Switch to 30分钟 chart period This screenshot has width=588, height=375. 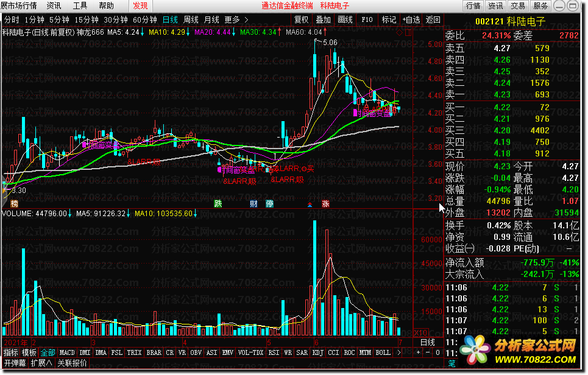coord(116,20)
